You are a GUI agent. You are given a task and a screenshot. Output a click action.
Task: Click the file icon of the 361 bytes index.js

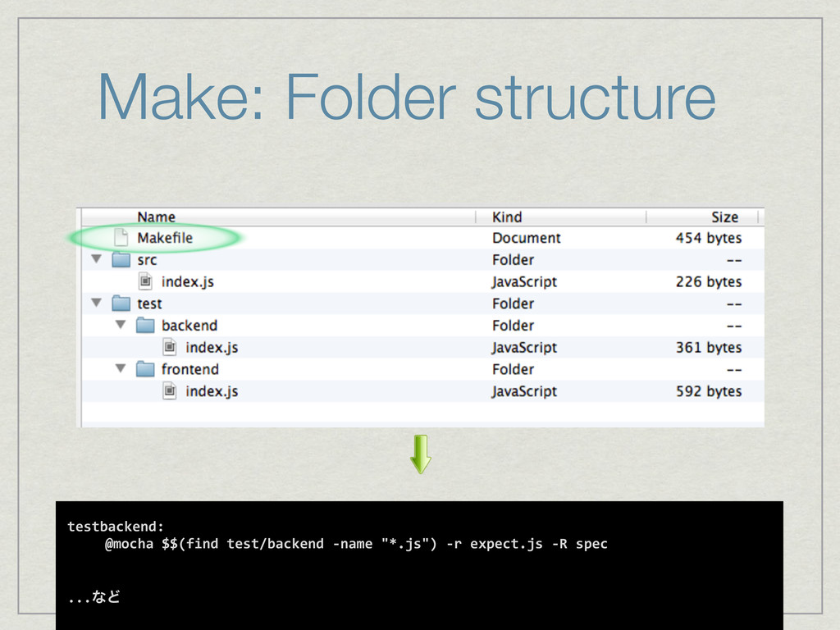pyautogui.click(x=169, y=347)
